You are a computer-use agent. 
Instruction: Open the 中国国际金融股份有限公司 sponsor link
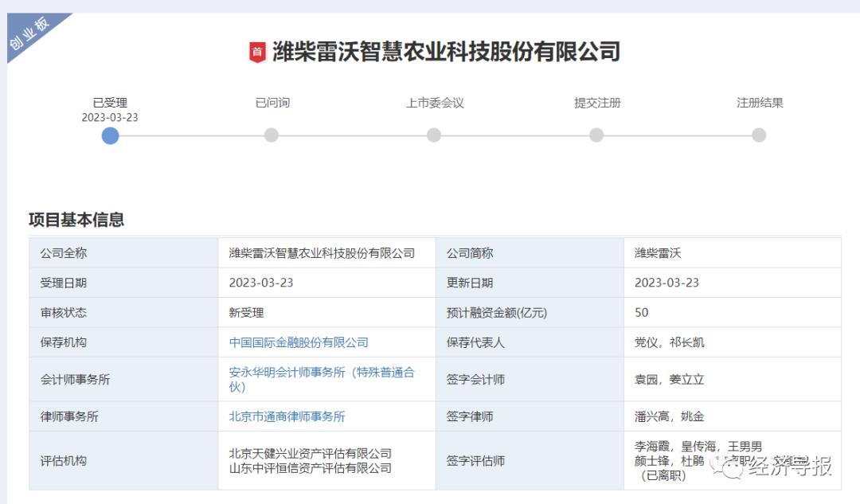[299, 342]
